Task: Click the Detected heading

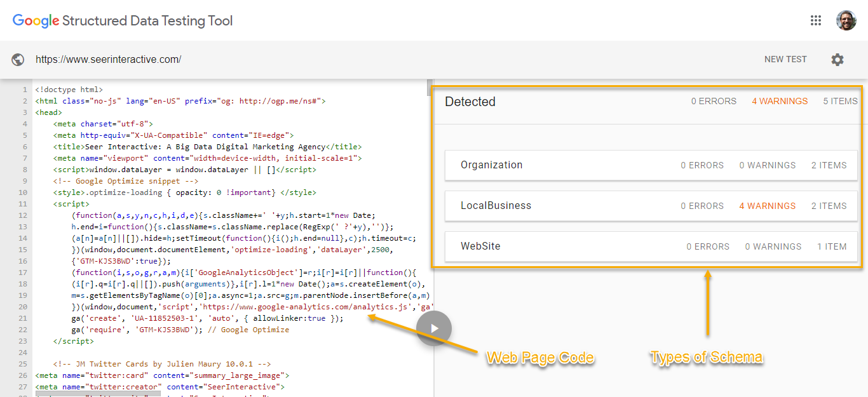Action: point(470,102)
